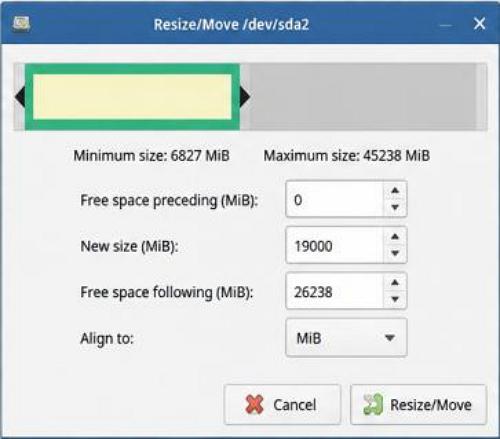Open the Align to MiB dropdown
The height and width of the screenshot is (439, 500).
pos(346,338)
